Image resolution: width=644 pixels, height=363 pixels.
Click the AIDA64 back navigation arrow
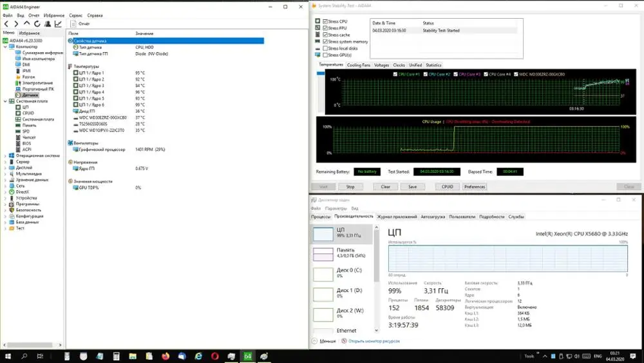click(x=6, y=24)
